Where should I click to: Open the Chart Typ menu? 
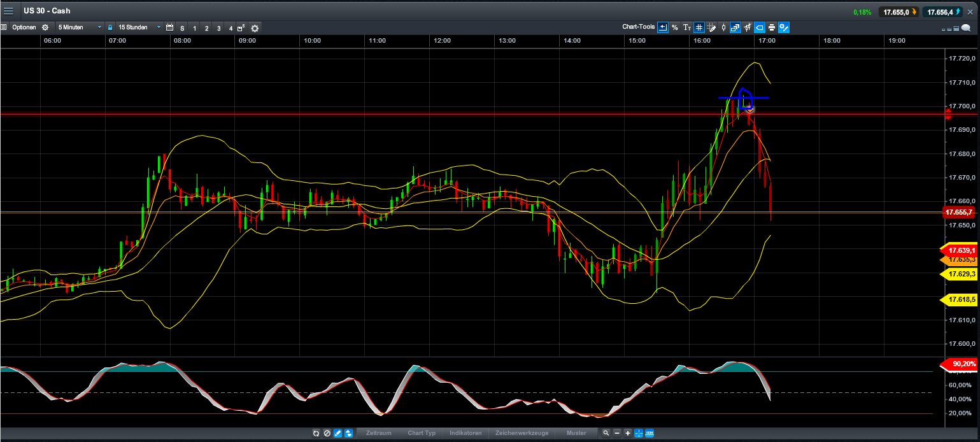click(422, 433)
